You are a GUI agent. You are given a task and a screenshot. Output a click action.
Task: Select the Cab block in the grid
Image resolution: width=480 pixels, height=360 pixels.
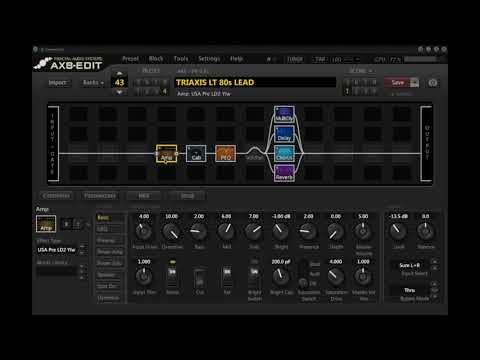pyautogui.click(x=196, y=153)
